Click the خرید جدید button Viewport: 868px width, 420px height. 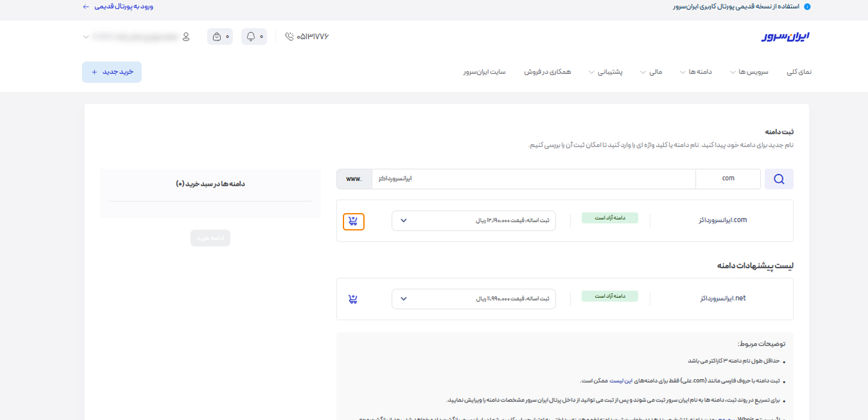click(x=112, y=71)
